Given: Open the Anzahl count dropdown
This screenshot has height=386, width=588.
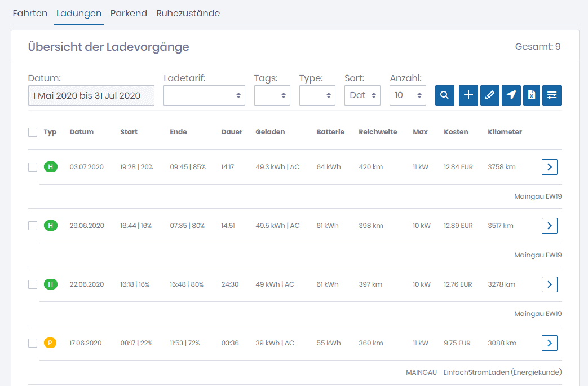Looking at the screenshot, I should pyautogui.click(x=407, y=95).
